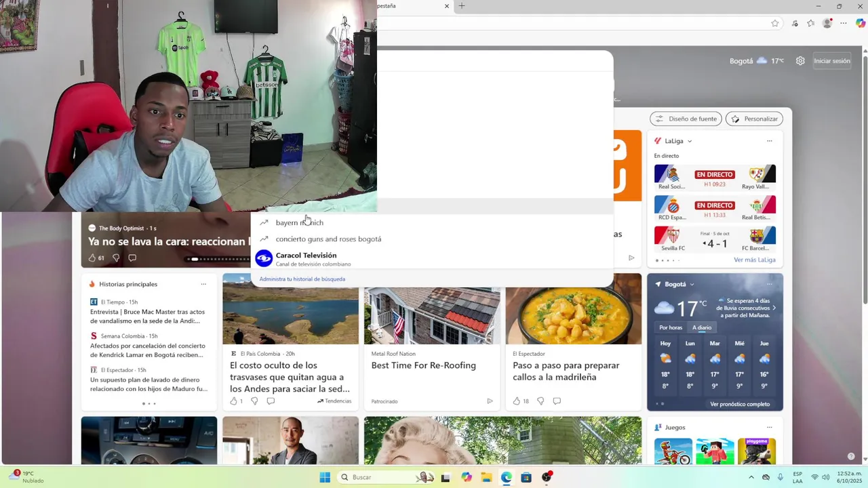Open File Explorer from taskbar

486,477
